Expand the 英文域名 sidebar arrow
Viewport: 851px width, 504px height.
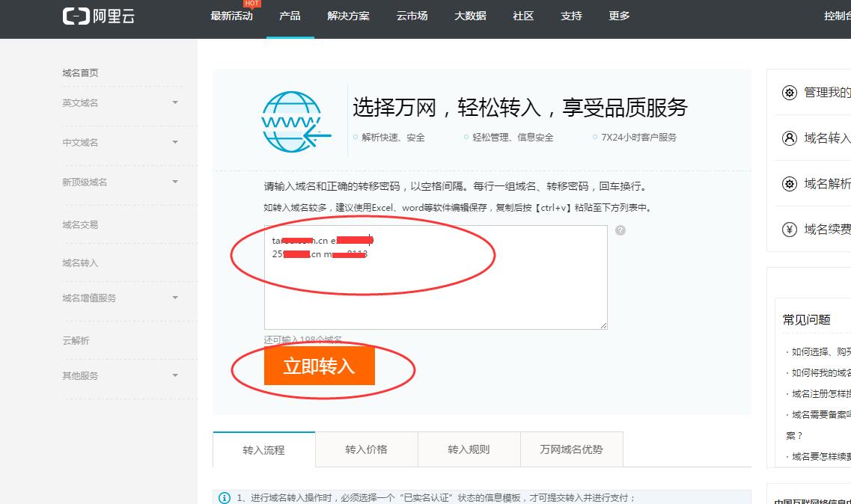click(x=174, y=102)
